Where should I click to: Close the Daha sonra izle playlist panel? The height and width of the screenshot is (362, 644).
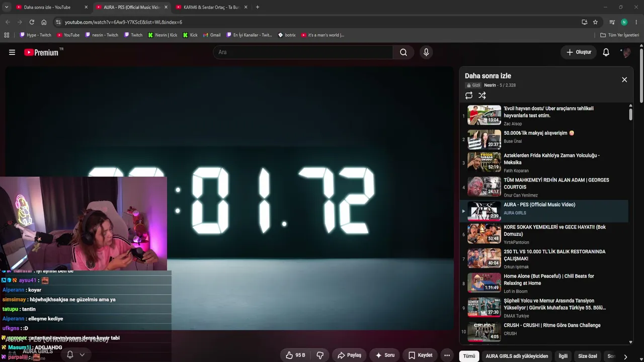coord(624,79)
